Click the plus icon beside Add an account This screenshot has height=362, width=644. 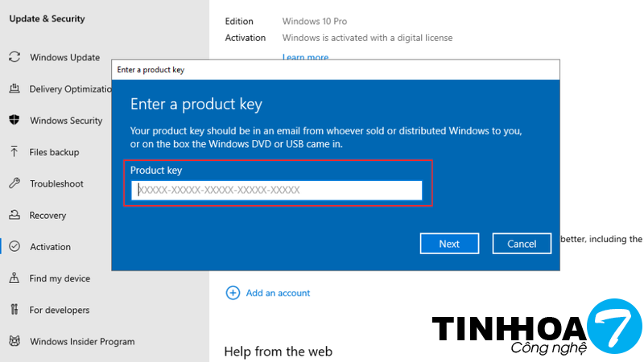pyautogui.click(x=233, y=293)
